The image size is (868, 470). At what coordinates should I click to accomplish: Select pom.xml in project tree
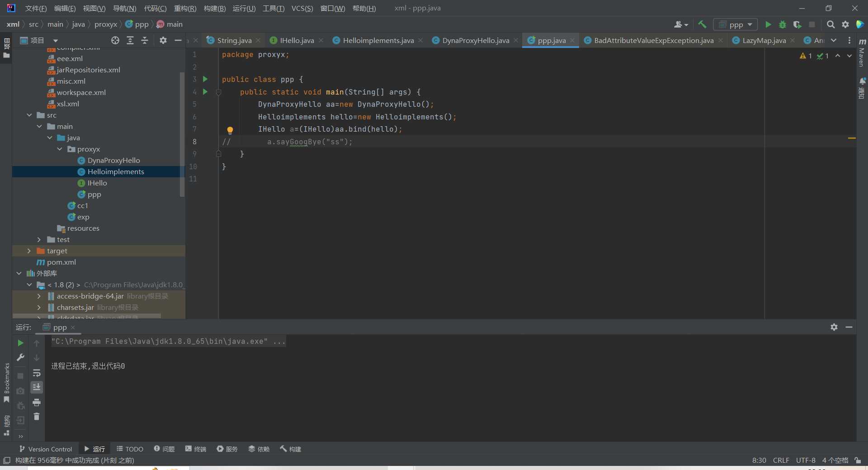(x=61, y=262)
